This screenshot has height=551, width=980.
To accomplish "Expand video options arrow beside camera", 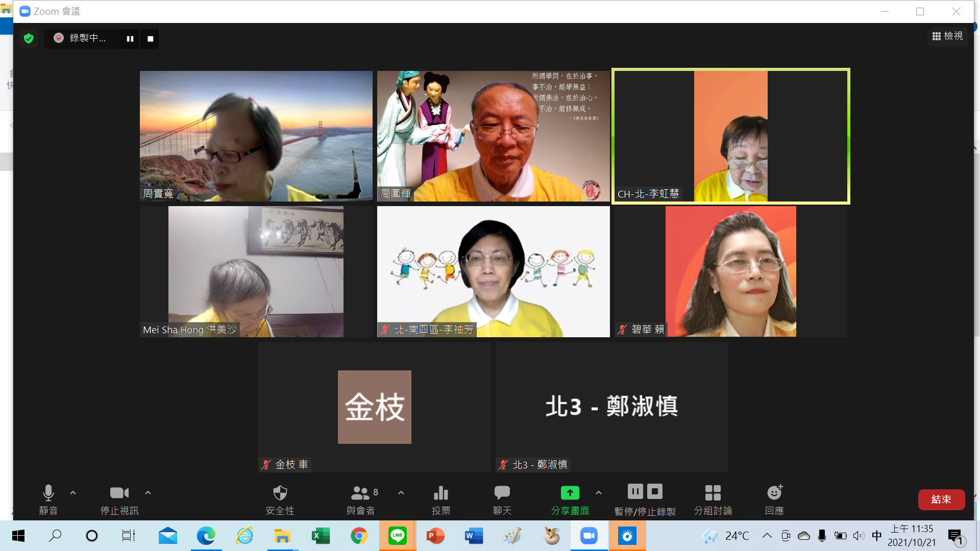I will point(148,493).
